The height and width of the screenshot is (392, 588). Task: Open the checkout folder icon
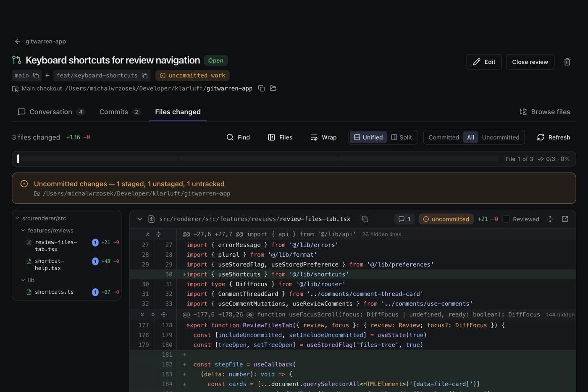point(273,88)
